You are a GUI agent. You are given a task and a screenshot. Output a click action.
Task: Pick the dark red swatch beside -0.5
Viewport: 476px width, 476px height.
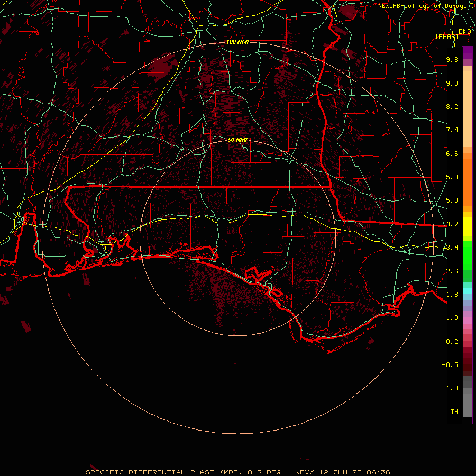pos(467,365)
